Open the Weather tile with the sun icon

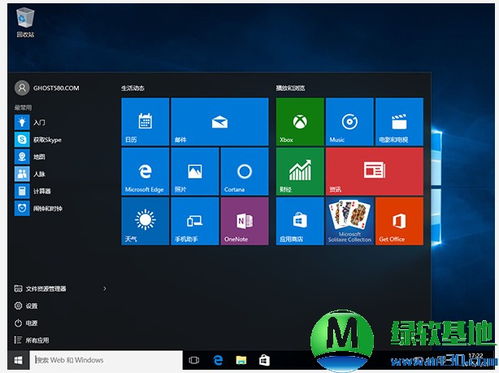145,221
